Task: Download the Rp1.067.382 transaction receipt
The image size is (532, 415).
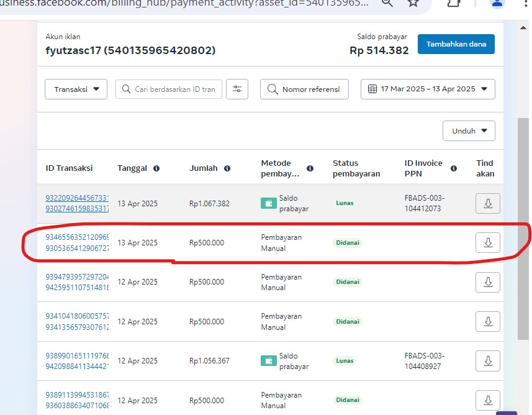Action: point(488,203)
